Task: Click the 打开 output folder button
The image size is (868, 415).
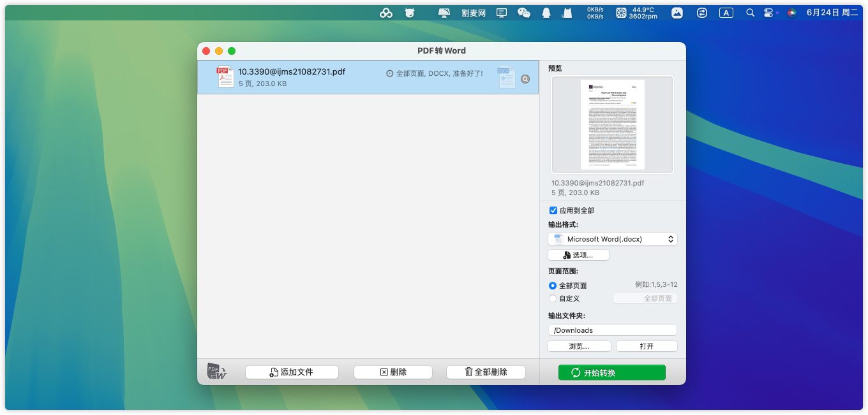Action: [x=647, y=346]
